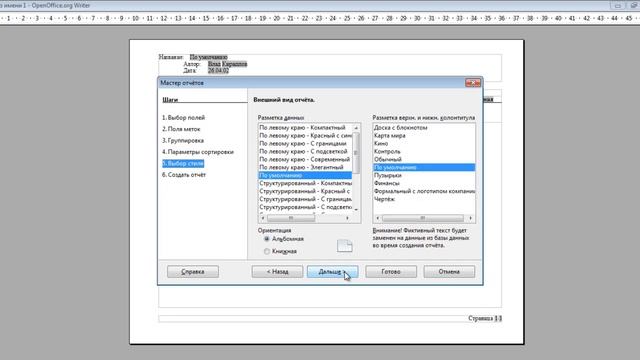Image resolution: width=640 pixels, height=360 pixels.
Task: Select step 5. Выбор стиля
Action: (x=183, y=163)
